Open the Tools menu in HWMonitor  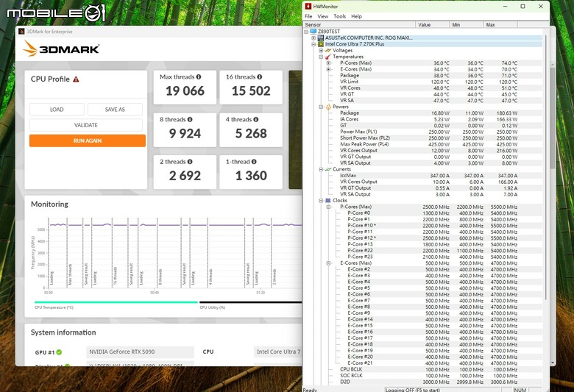coord(339,16)
